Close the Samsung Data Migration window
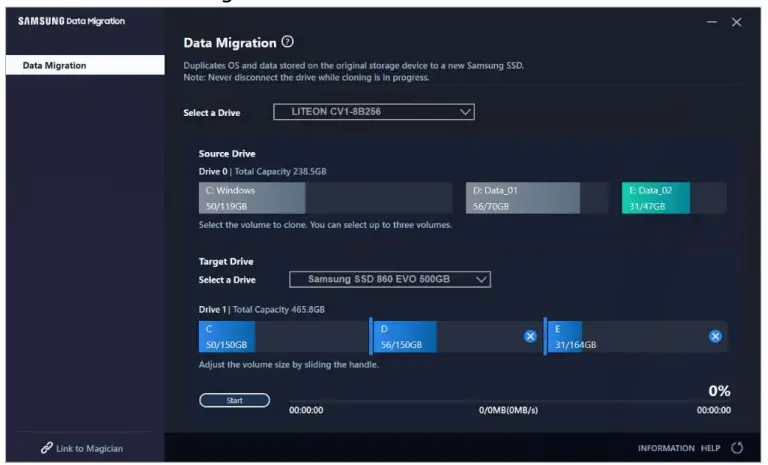Screen dimensions: 768x465 [737, 22]
